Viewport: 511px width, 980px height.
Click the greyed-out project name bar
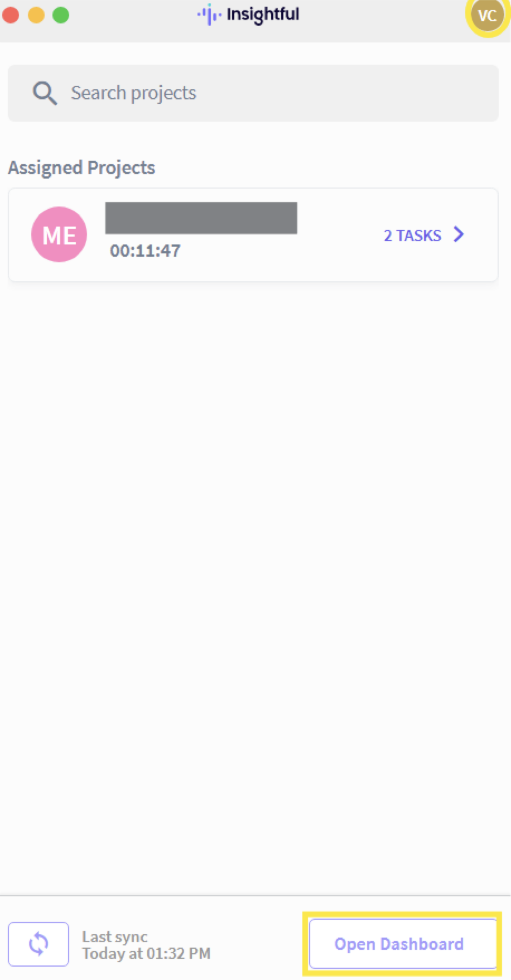point(201,218)
